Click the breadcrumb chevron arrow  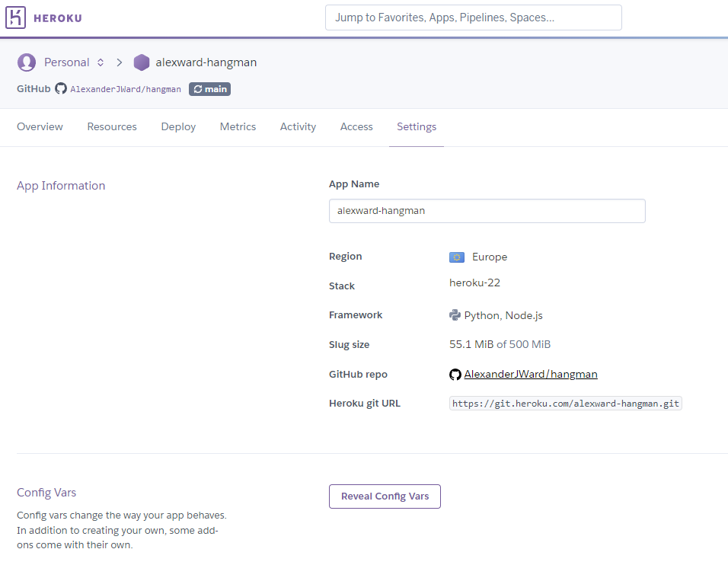point(120,62)
